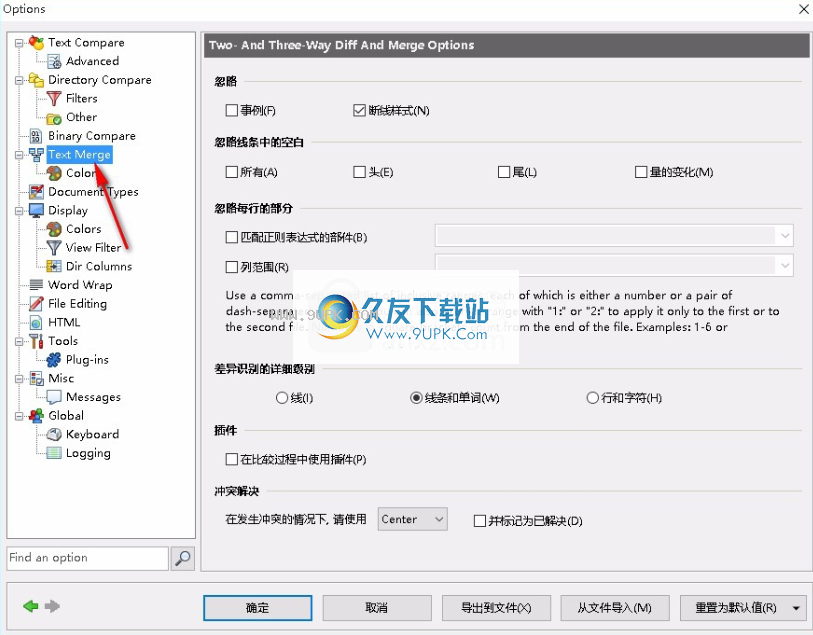This screenshot has width=813, height=635.
Task: Open the Keyboard options page
Action: [x=93, y=434]
